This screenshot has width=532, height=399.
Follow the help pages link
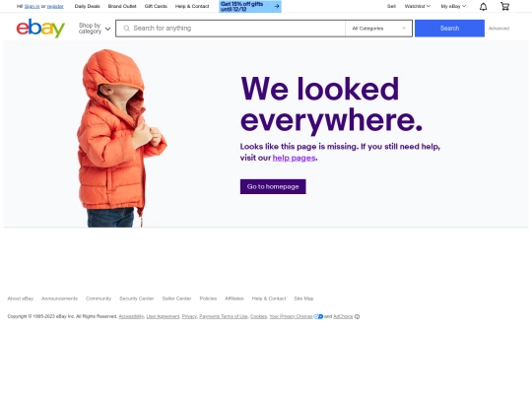(294, 158)
